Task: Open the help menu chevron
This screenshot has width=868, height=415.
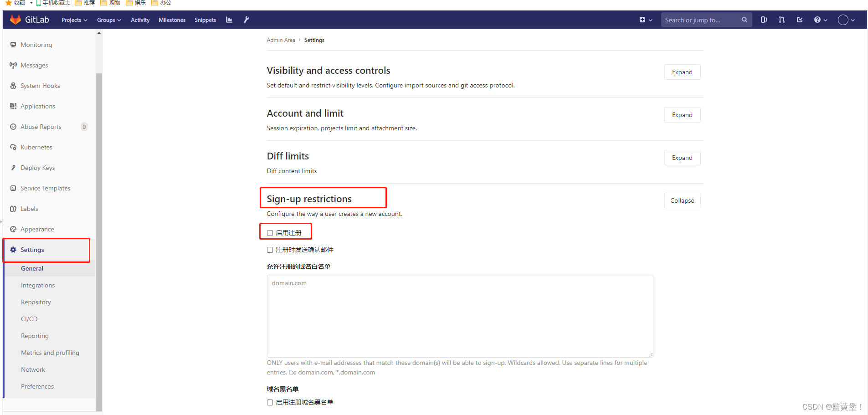Action: [825, 20]
